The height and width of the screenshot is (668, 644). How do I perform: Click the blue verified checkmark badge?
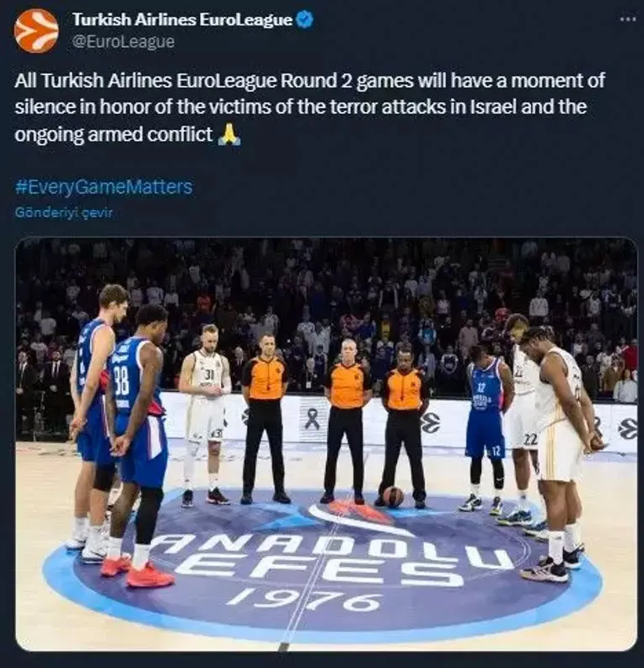point(305,19)
